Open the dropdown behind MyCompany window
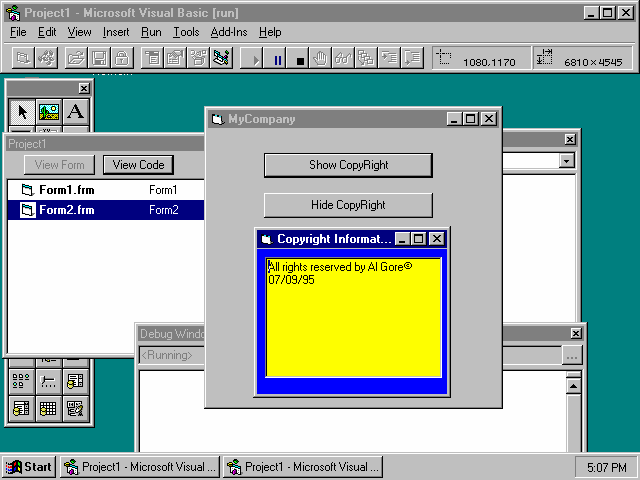The image size is (640, 480). coord(567,160)
